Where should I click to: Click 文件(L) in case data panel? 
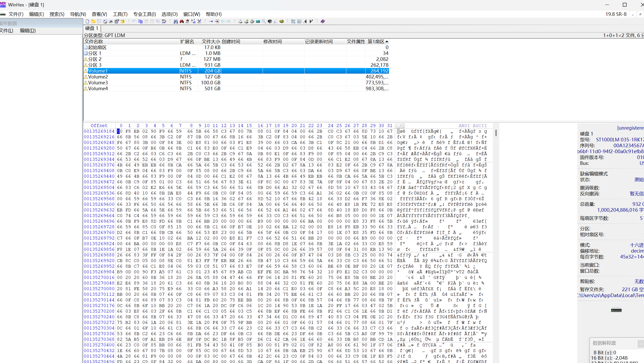pos(7,31)
